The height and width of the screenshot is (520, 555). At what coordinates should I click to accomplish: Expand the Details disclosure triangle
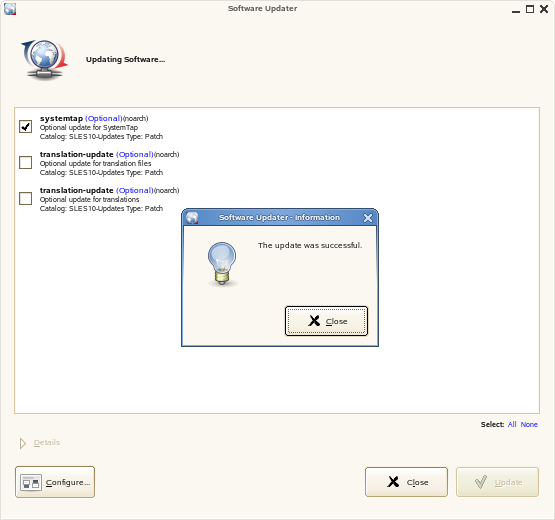point(23,443)
